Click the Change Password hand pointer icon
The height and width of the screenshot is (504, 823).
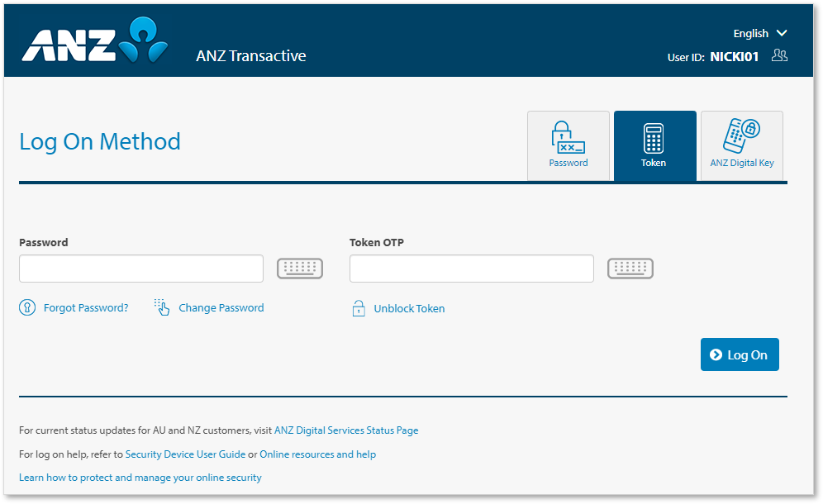pyautogui.click(x=162, y=307)
